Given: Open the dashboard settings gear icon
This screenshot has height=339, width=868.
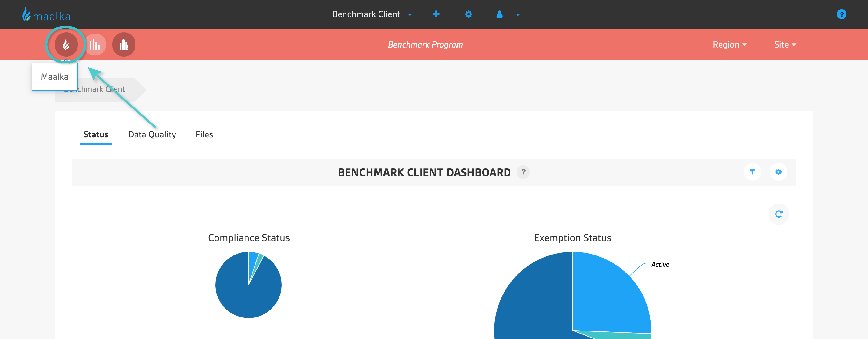Looking at the screenshot, I should pos(778,172).
